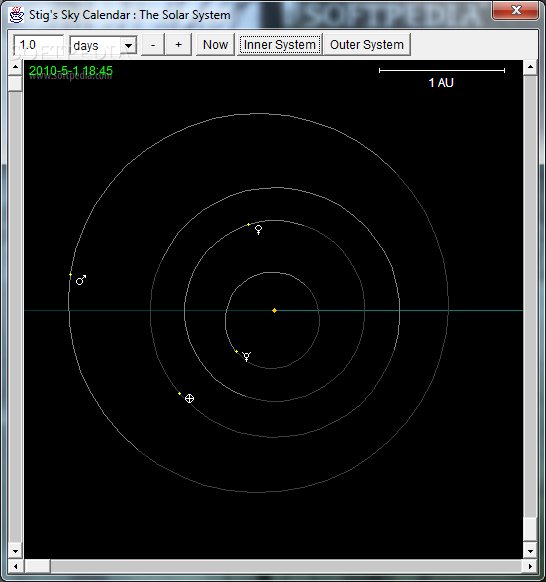
Task: Click the Sun marker at the center
Action: coord(274,310)
